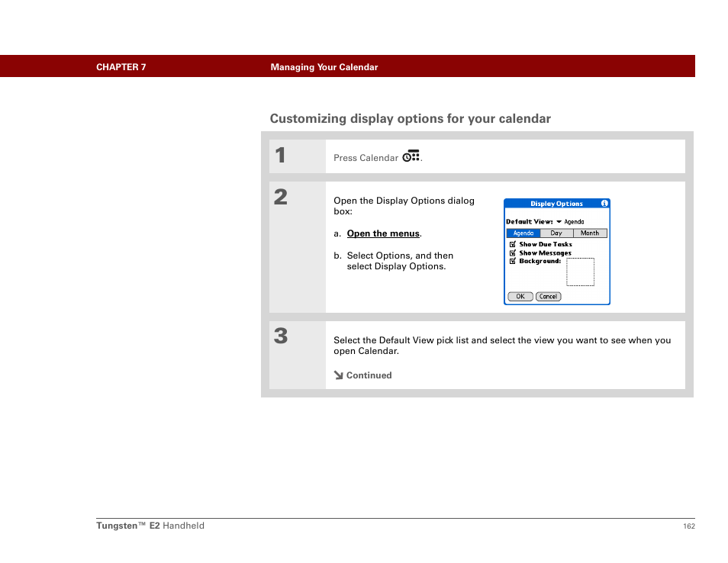Click the Calendar button icon in step 1
Screen dimensions: 728x563
[411, 156]
